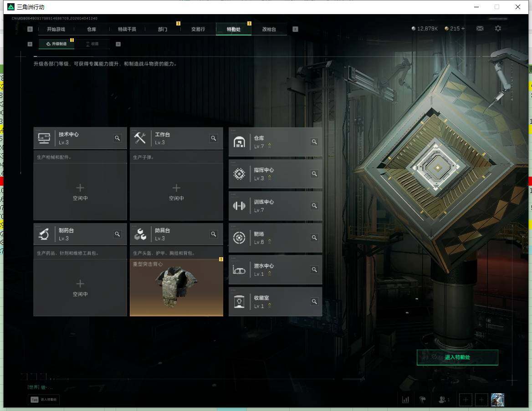The image size is (532, 411).
Task: Switch to the 交易行 tab
Action: pos(198,29)
